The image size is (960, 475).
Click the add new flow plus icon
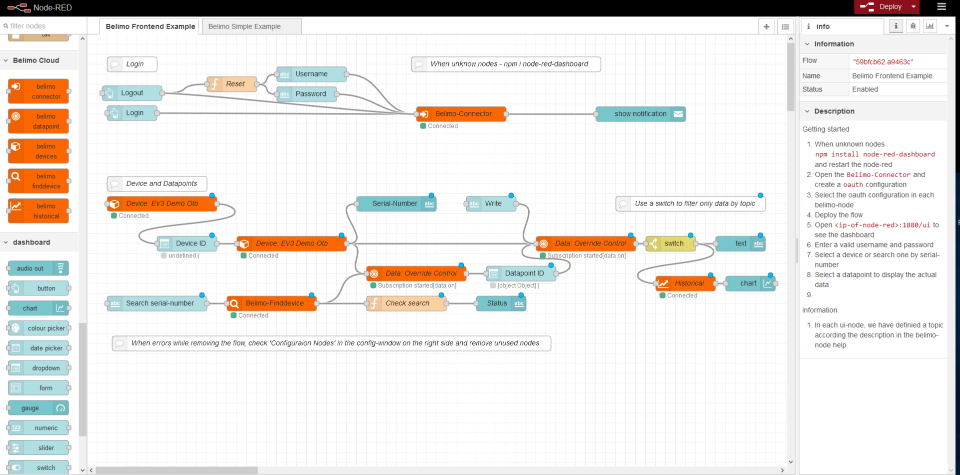pyautogui.click(x=766, y=26)
